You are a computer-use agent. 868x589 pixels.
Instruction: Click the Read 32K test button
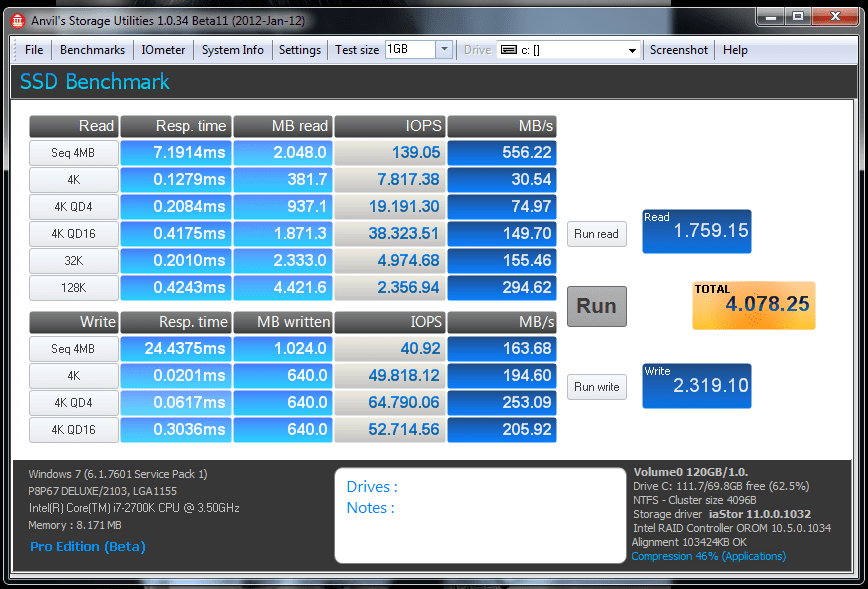point(74,261)
